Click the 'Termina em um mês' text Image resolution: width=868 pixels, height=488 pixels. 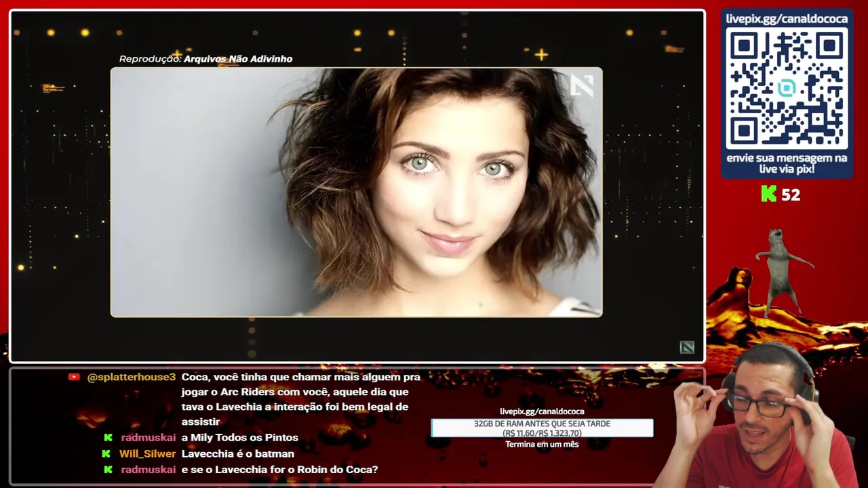point(542,445)
